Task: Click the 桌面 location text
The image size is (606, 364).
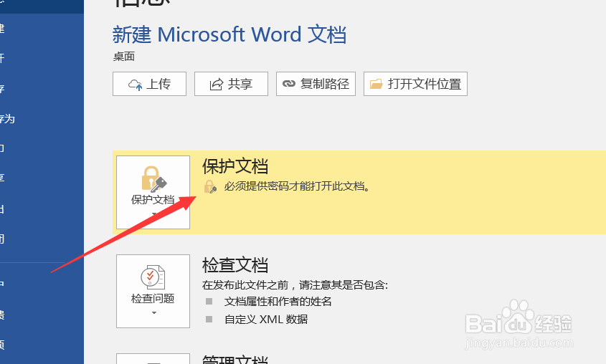Action: 124,57
